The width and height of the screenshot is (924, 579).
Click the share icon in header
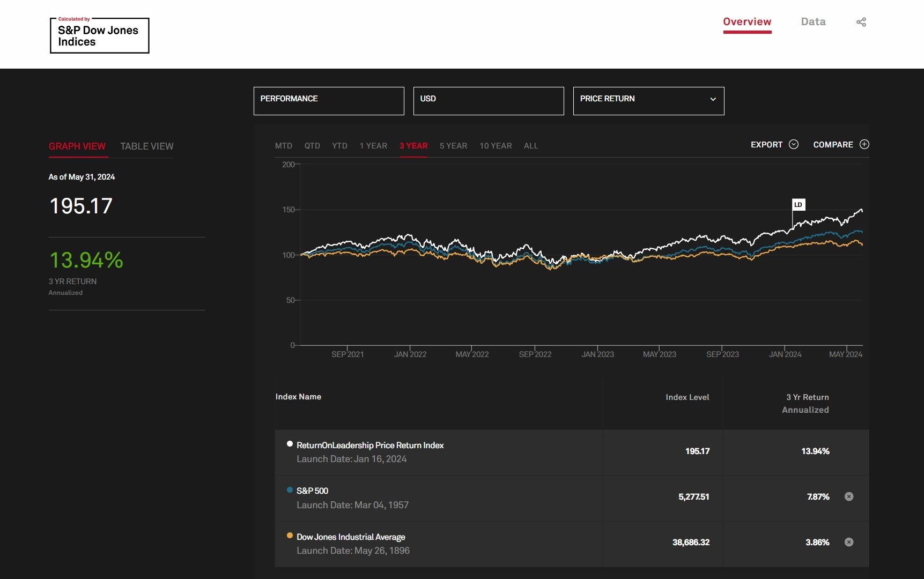(861, 22)
